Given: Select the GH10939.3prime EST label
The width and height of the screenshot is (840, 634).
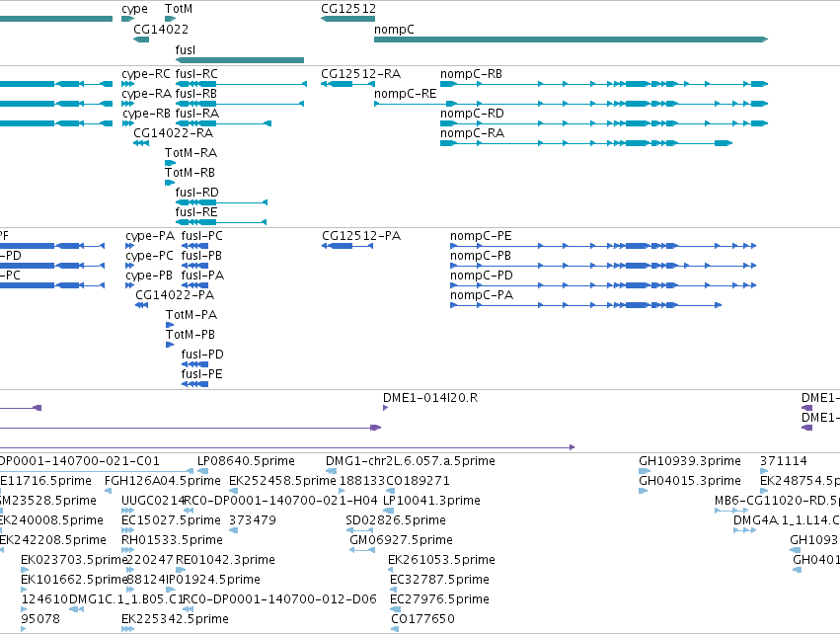Looking at the screenshot, I should (689, 461).
